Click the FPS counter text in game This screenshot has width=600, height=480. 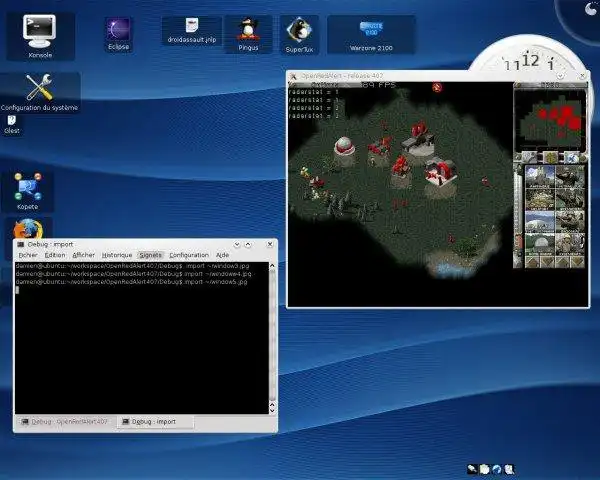pyautogui.click(x=378, y=85)
